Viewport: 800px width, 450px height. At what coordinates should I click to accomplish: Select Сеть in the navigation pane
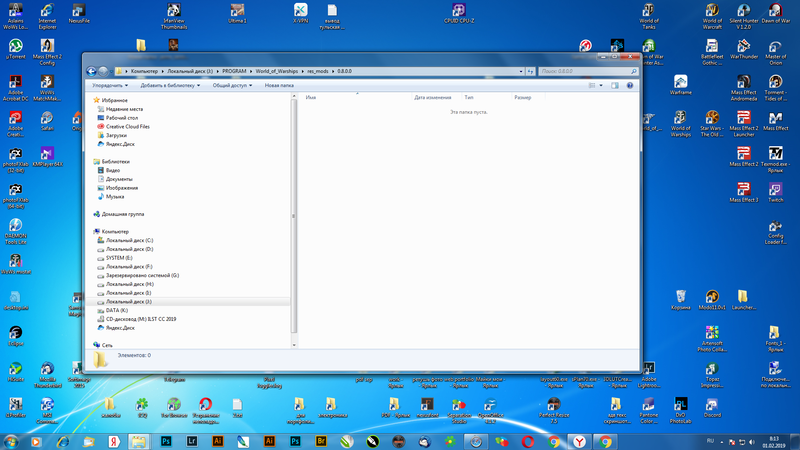[x=107, y=345]
